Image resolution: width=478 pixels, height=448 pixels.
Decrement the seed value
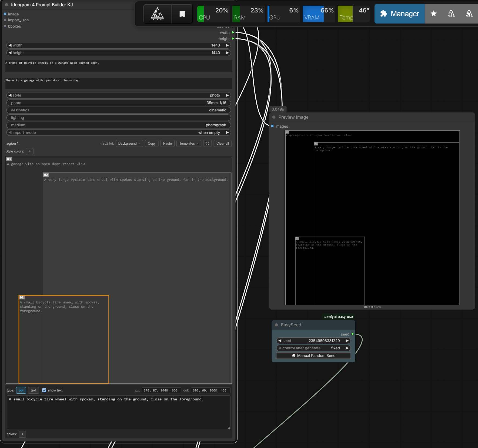[x=280, y=341]
